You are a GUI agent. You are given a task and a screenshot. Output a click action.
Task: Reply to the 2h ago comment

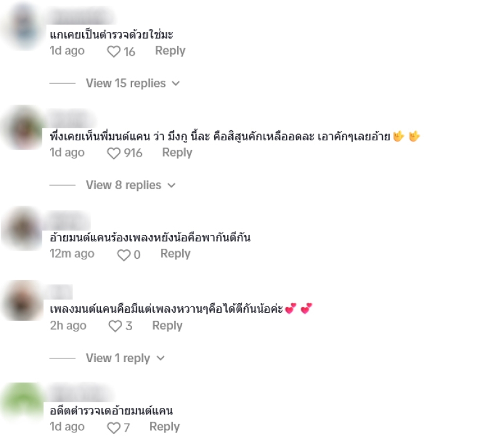167,326
